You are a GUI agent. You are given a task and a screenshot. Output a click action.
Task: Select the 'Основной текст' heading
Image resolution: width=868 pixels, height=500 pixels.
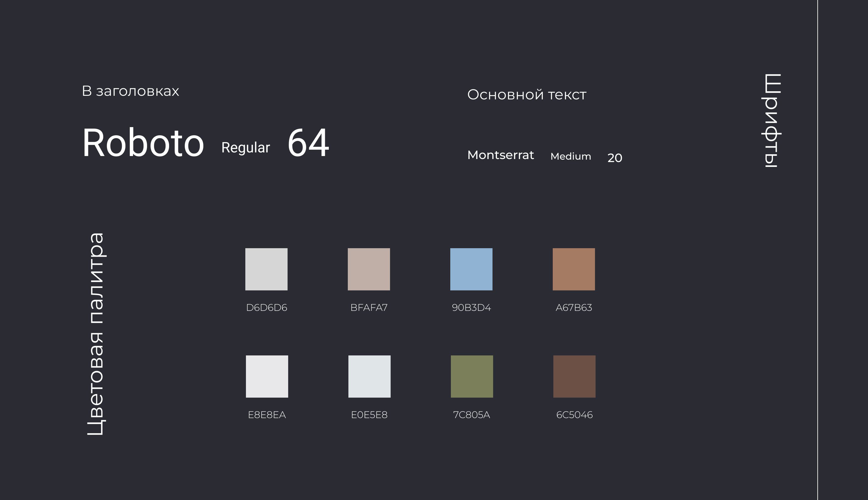[x=527, y=95]
